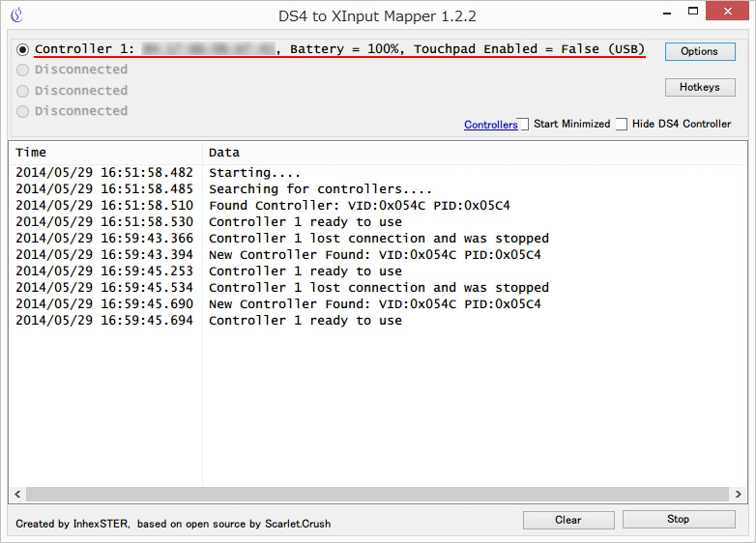Image resolution: width=756 pixels, height=543 pixels.
Task: Click the timestamp 2014/05/29 16:51:58.482
Action: [x=104, y=173]
